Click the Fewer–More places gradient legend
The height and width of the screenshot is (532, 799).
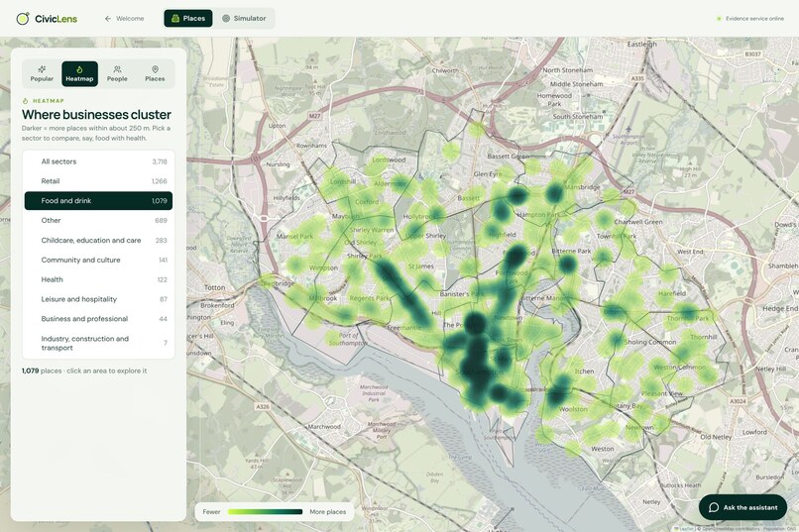click(275, 511)
